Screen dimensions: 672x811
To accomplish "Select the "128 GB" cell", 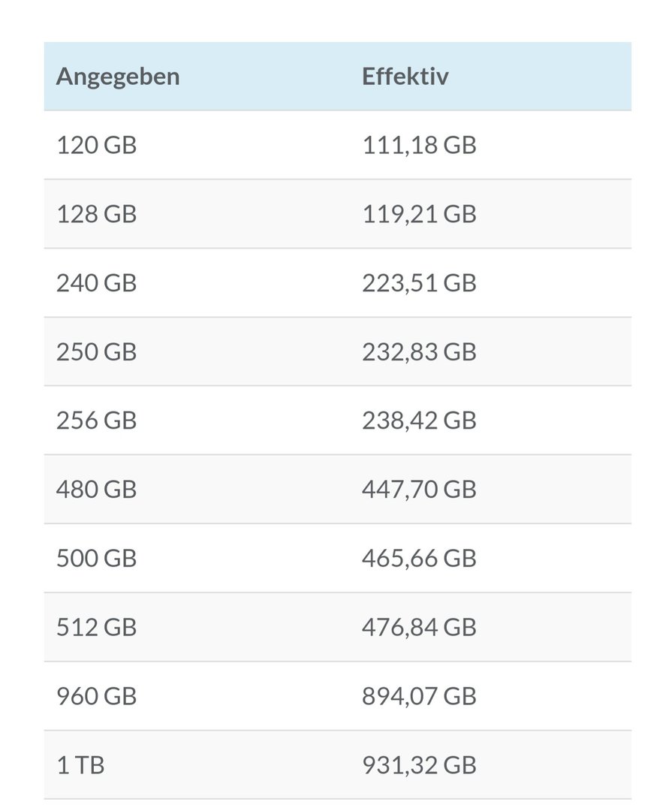I will (97, 214).
